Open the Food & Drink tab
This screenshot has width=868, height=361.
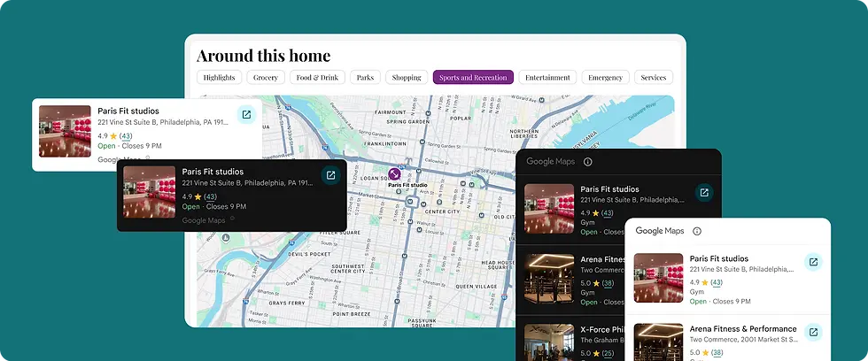[317, 77]
